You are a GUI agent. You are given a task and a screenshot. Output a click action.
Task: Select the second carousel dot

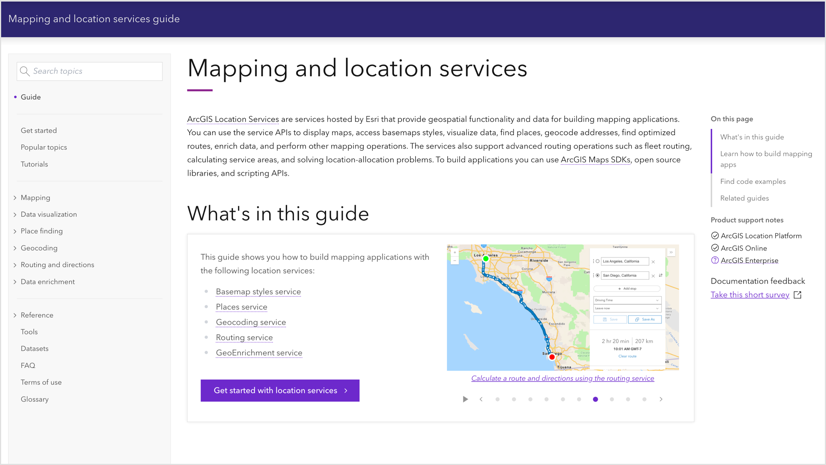click(x=514, y=399)
